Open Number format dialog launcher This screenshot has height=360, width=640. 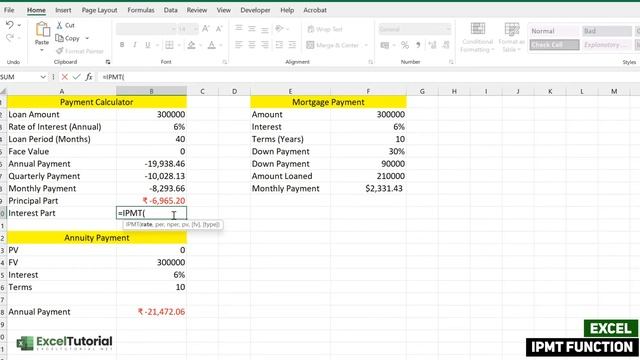point(451,62)
